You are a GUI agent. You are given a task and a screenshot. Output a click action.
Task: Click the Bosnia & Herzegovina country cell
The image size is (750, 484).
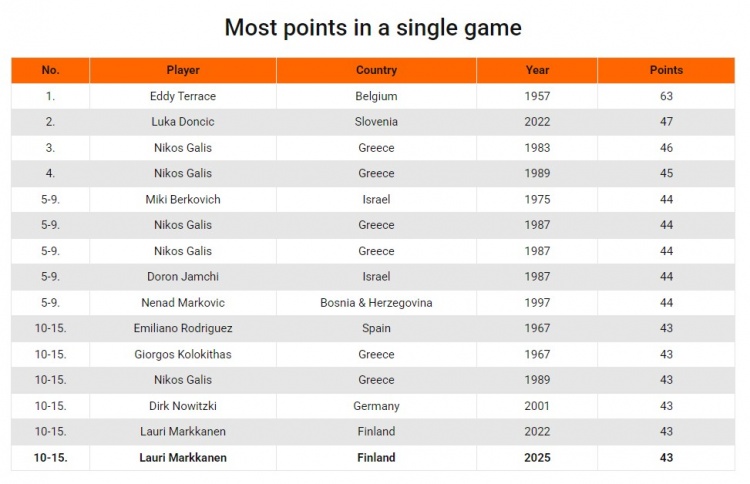376,302
